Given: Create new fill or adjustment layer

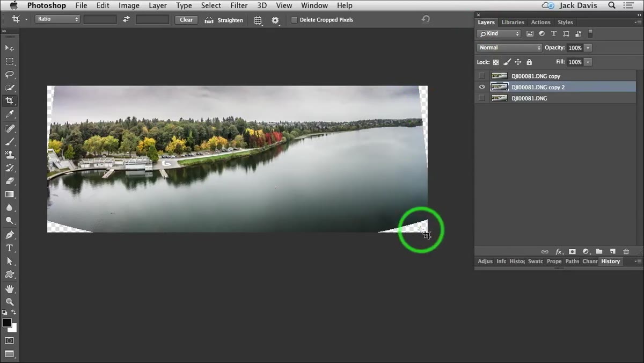Looking at the screenshot, I should (x=586, y=251).
